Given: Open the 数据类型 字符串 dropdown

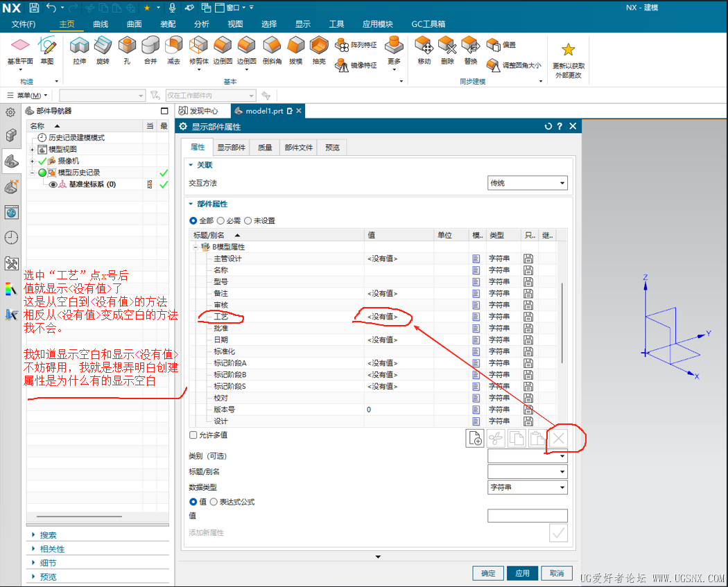Looking at the screenshot, I should click(528, 487).
